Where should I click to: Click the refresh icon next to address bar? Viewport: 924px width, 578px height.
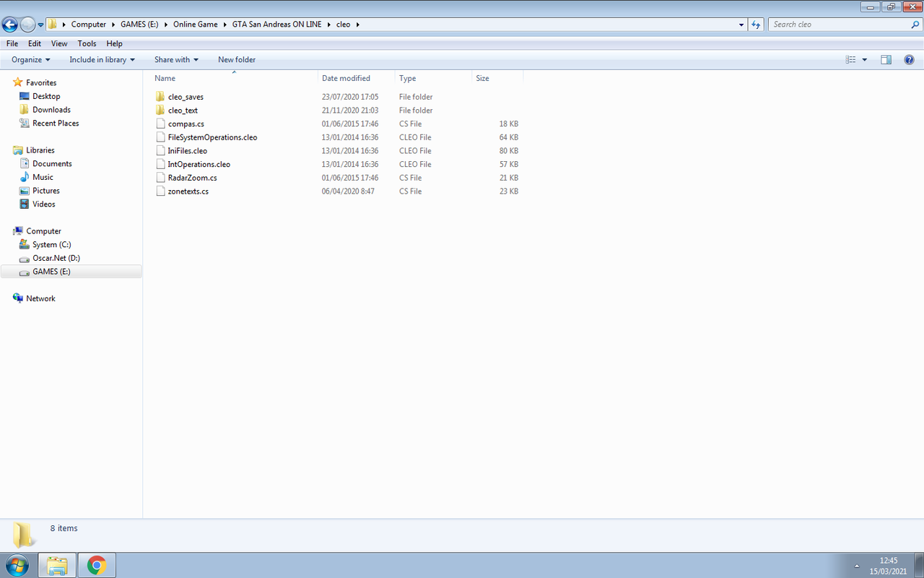pos(756,25)
